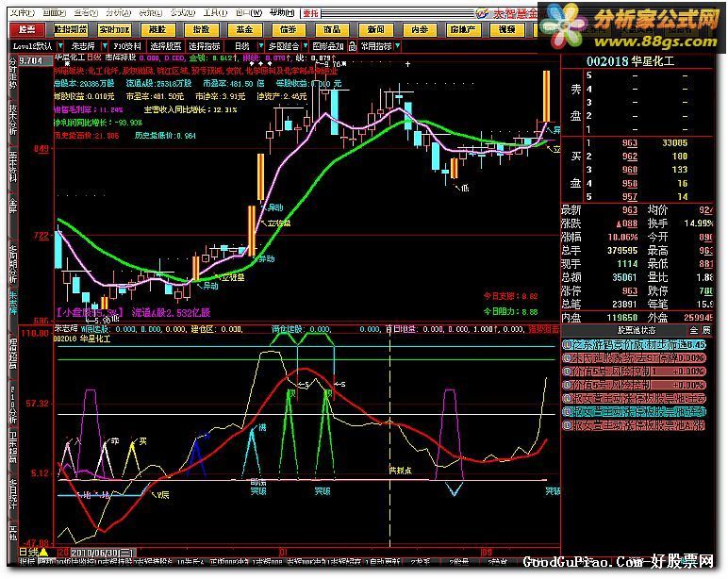Click the 展 button in 股票池状态 header
728x579 pixels.
706,330
